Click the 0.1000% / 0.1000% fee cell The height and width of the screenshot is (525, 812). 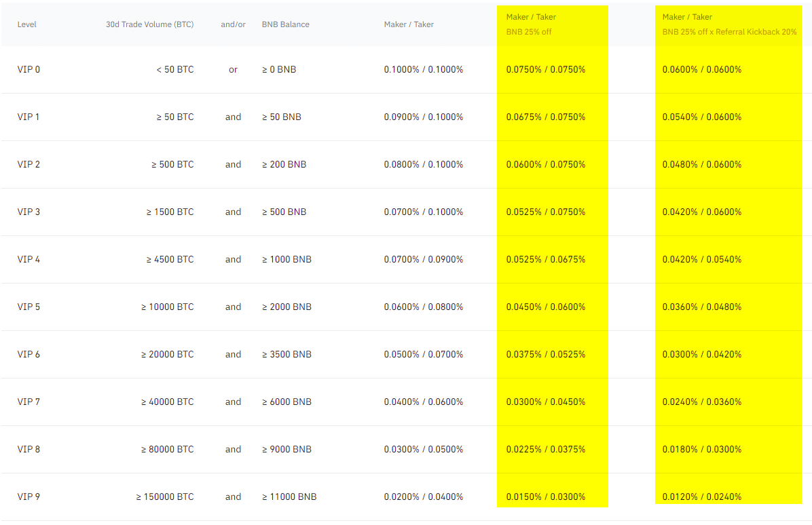pyautogui.click(x=423, y=69)
